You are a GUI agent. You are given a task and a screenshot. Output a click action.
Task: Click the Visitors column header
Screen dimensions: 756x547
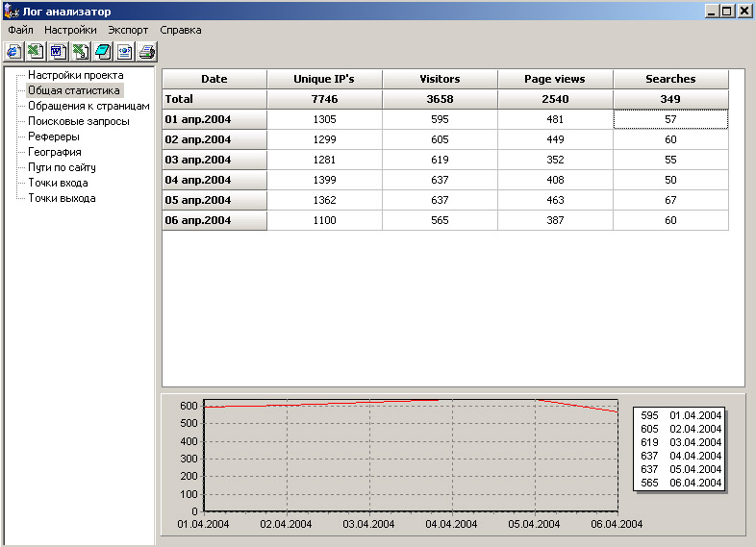[440, 79]
